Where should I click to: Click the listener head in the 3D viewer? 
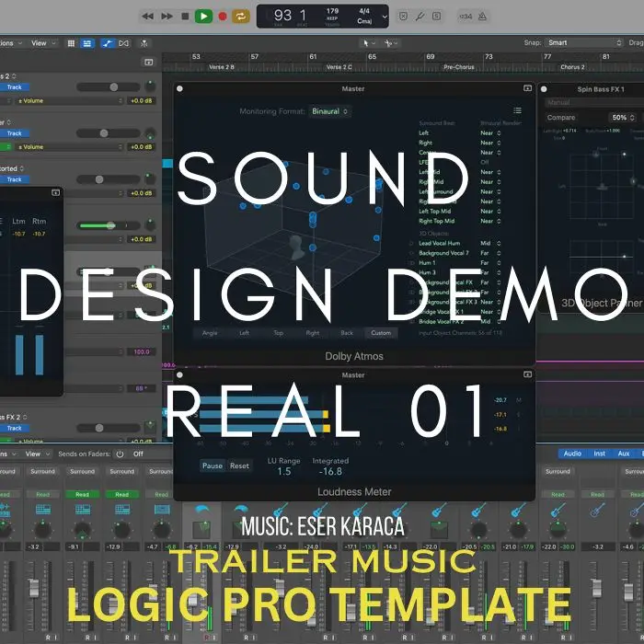click(x=296, y=247)
